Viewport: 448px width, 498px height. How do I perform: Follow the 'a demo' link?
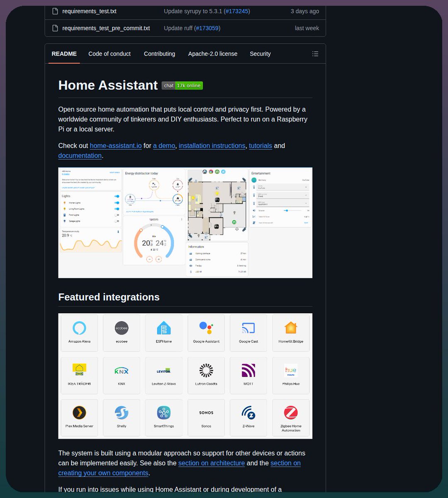164,146
